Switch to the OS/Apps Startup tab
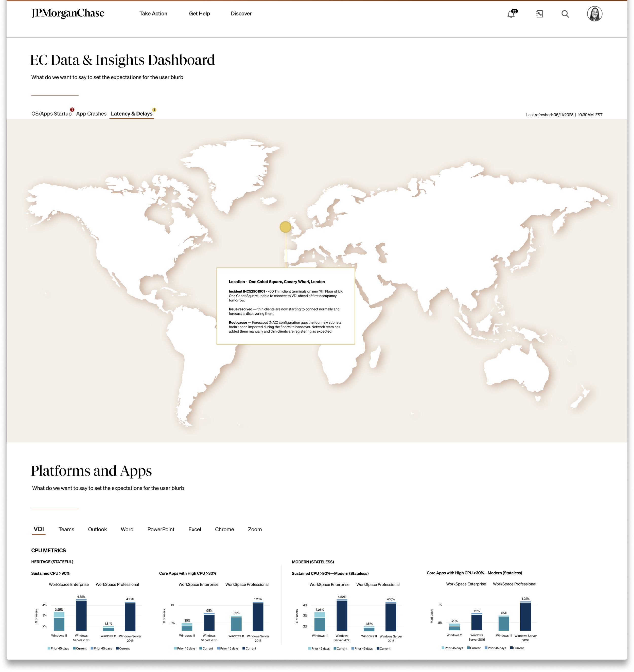 click(51, 114)
